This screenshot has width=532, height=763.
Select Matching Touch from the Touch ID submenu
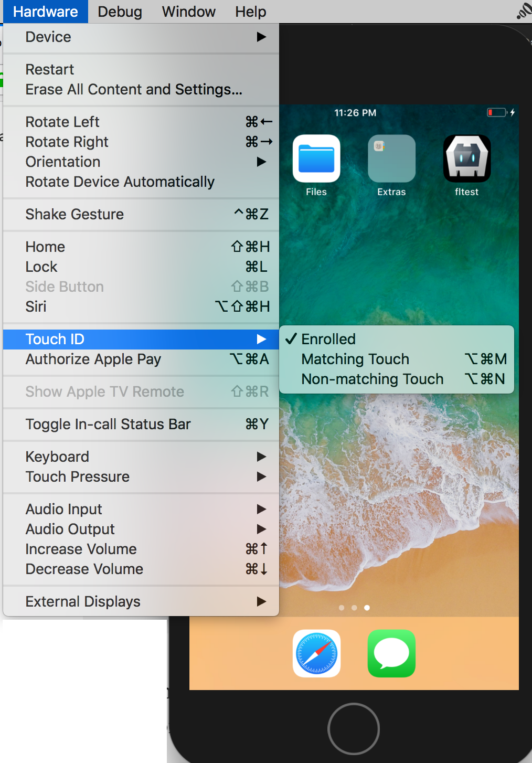[355, 359]
